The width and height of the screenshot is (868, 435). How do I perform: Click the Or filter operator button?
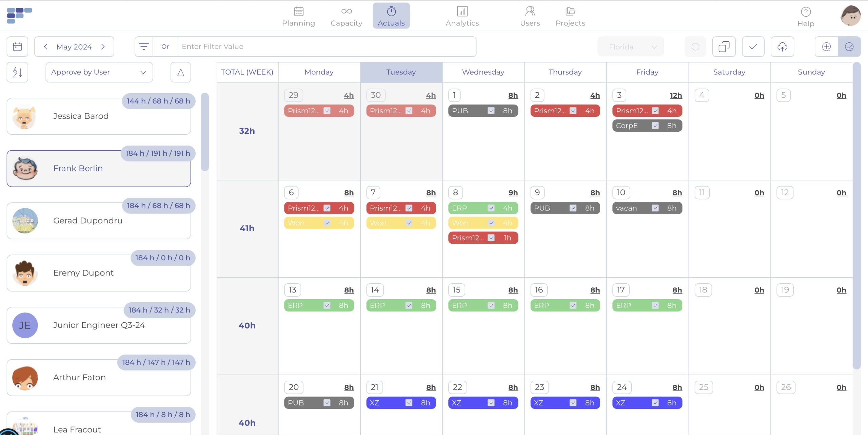coord(165,46)
